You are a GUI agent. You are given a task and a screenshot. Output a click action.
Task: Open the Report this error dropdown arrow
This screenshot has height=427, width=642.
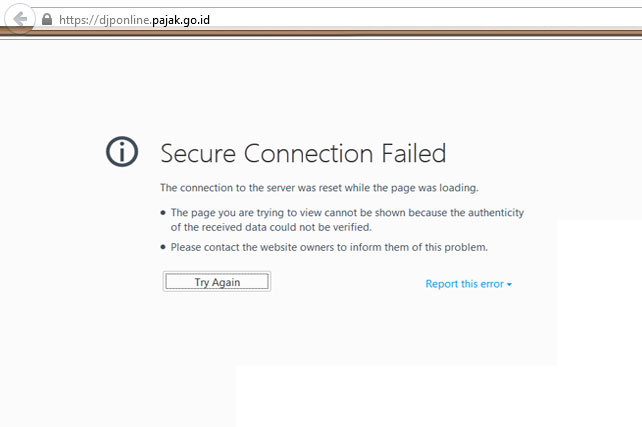point(509,284)
